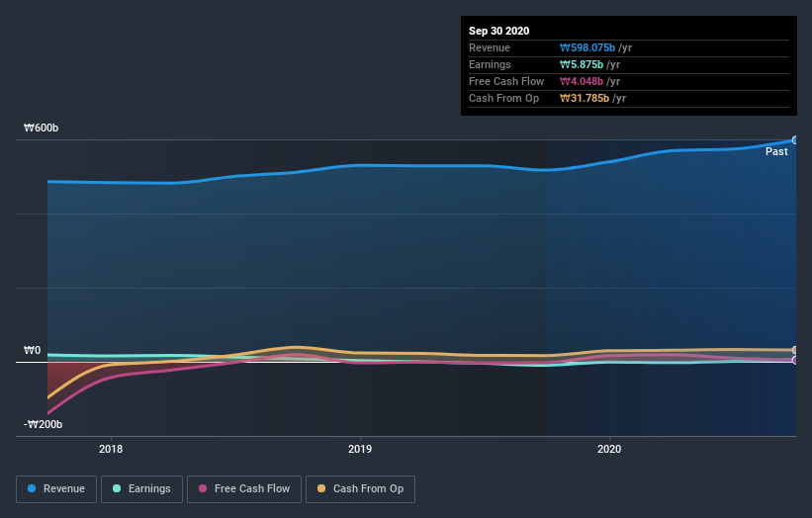Toggle the Free Cash Flow legend series
The height and width of the screenshot is (518, 812).
point(244,489)
